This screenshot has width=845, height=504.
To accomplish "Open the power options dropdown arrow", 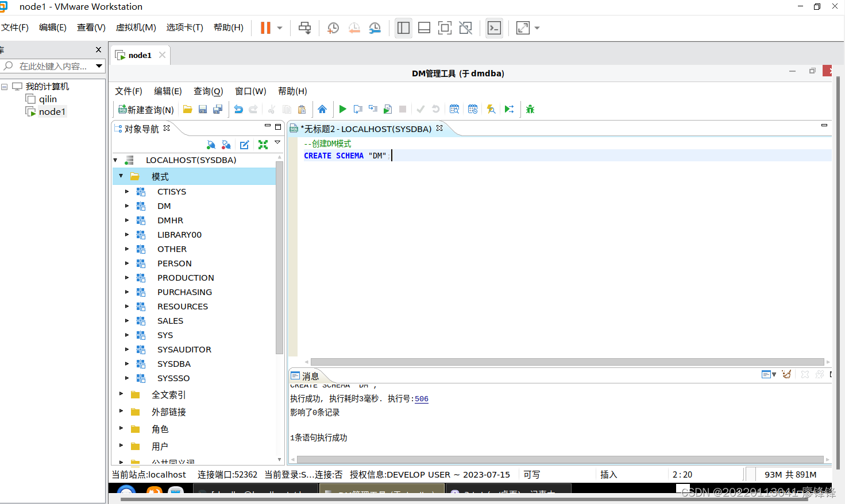I will 280,28.
